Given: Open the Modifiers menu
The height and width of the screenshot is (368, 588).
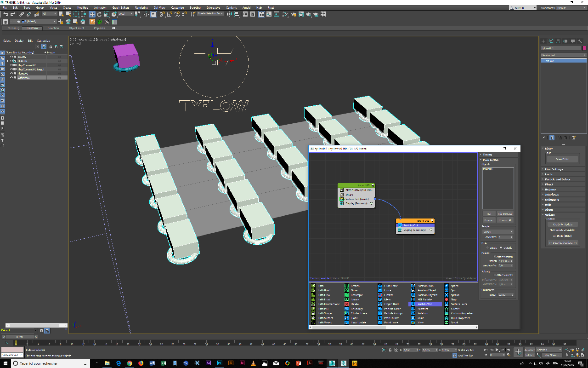Looking at the screenshot, I should (83, 8).
